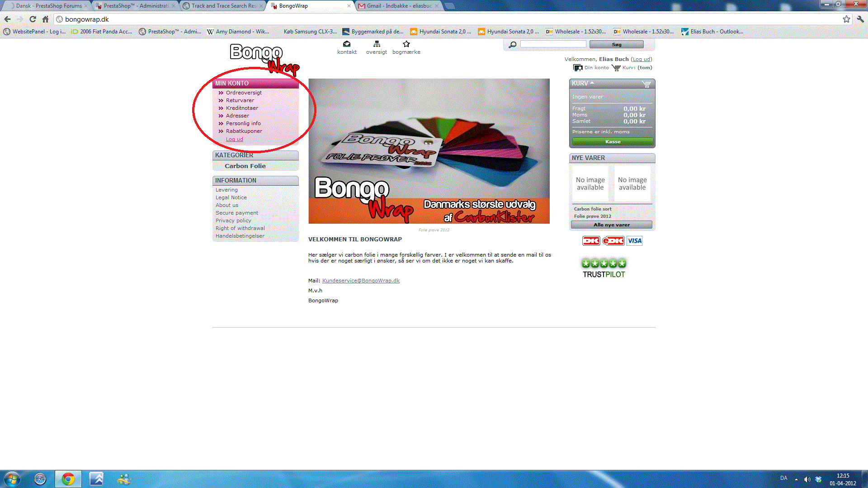Viewport: 868px width, 488px height.
Task: Open Byggemarked bookmark
Action: click(x=373, y=32)
